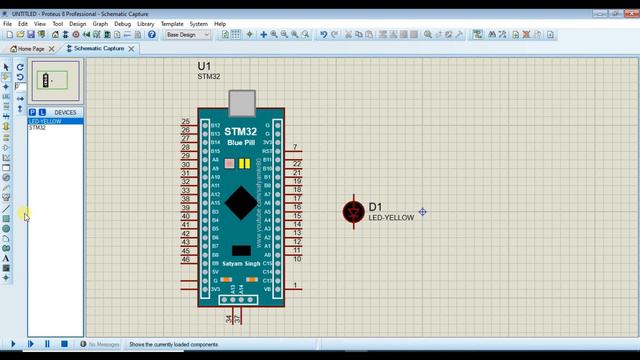
Task: Click the rotation angle input field
Action: [x=20, y=87]
